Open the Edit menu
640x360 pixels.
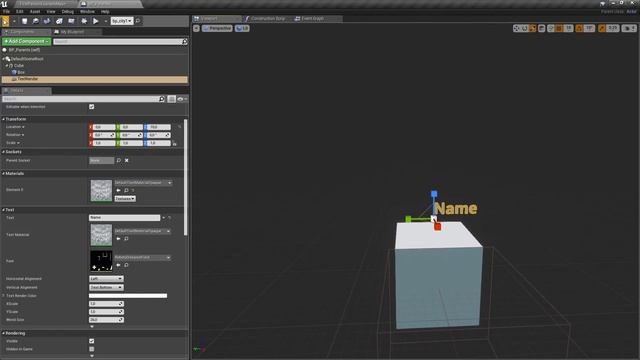click(20, 11)
